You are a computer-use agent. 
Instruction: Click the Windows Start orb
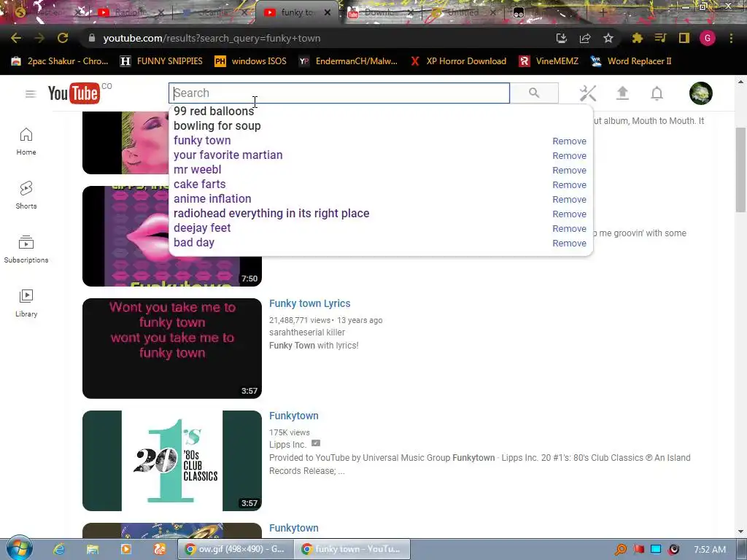click(x=20, y=548)
